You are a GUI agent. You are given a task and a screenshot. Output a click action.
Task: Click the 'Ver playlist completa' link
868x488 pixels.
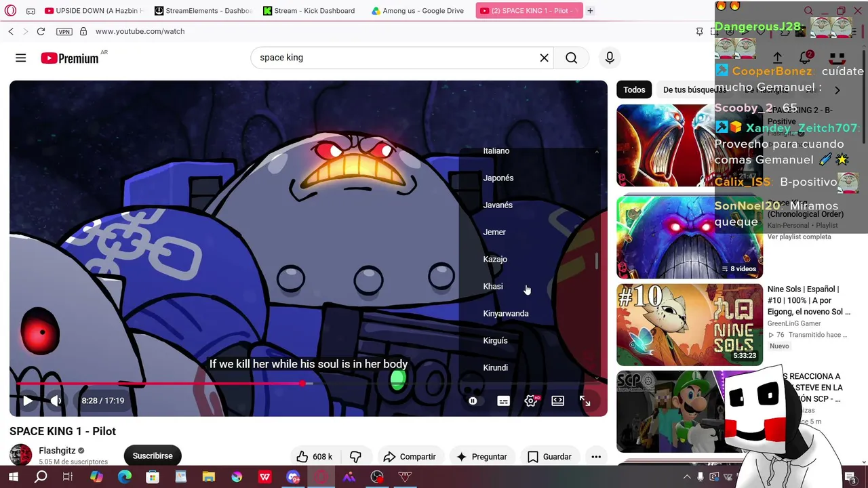[799, 237]
